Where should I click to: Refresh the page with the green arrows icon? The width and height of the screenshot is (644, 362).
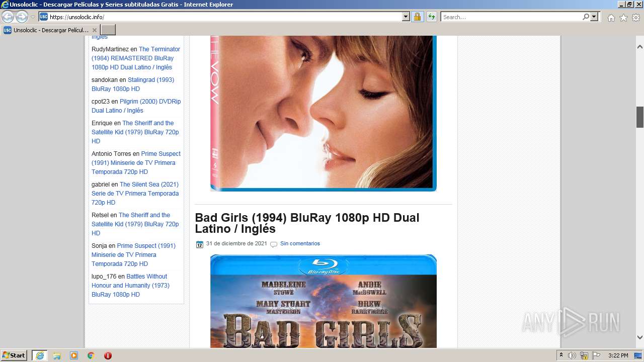[x=431, y=17]
